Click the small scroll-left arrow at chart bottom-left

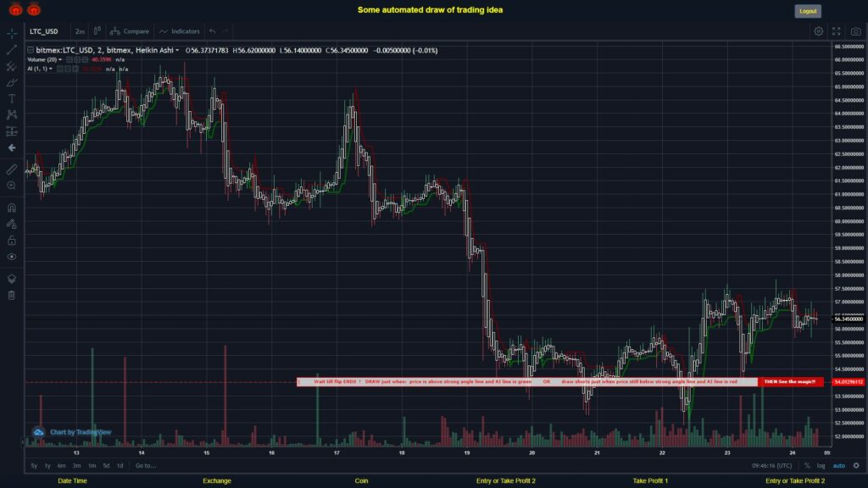point(23,442)
